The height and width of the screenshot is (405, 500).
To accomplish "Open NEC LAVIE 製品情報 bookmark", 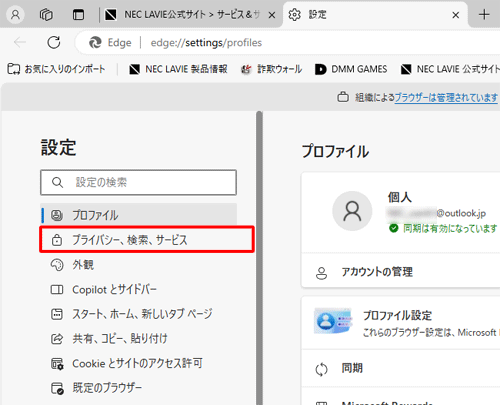I will coord(178,69).
